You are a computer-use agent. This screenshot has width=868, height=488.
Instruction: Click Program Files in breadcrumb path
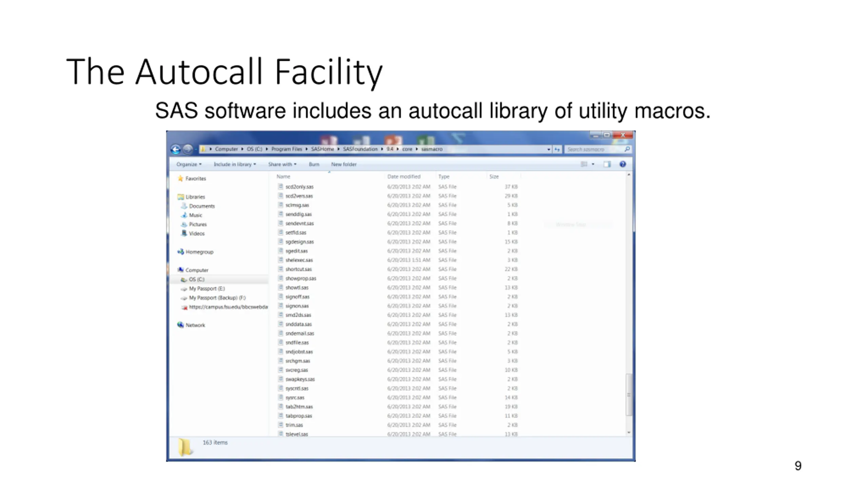pyautogui.click(x=287, y=149)
